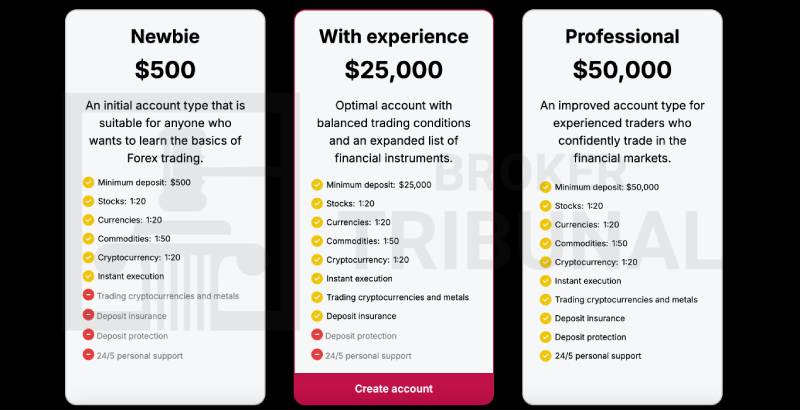The width and height of the screenshot is (800, 410).
Task: Click the $500 price in Newbie card
Action: [x=165, y=70]
